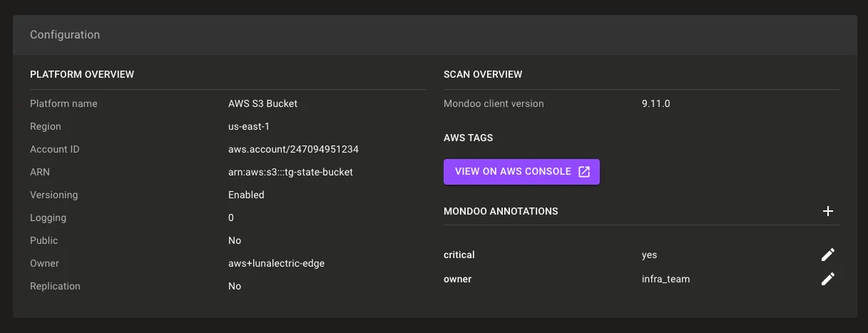The width and height of the screenshot is (868, 333).
Task: Select the Logging value '0'
Action: click(231, 217)
